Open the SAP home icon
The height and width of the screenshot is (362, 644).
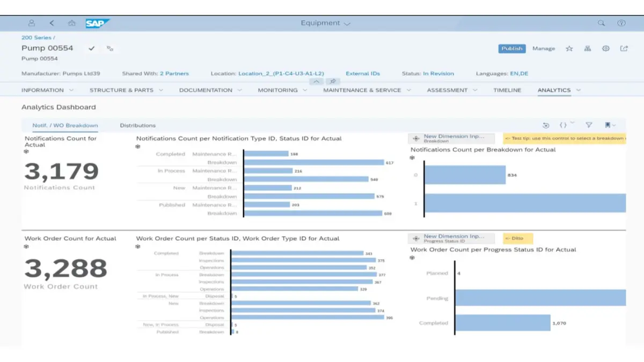(x=72, y=23)
